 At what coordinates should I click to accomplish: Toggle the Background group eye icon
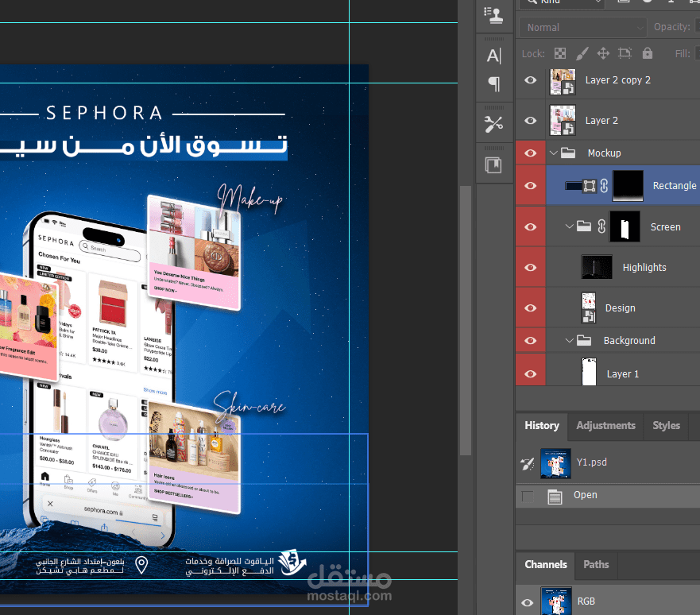point(530,341)
